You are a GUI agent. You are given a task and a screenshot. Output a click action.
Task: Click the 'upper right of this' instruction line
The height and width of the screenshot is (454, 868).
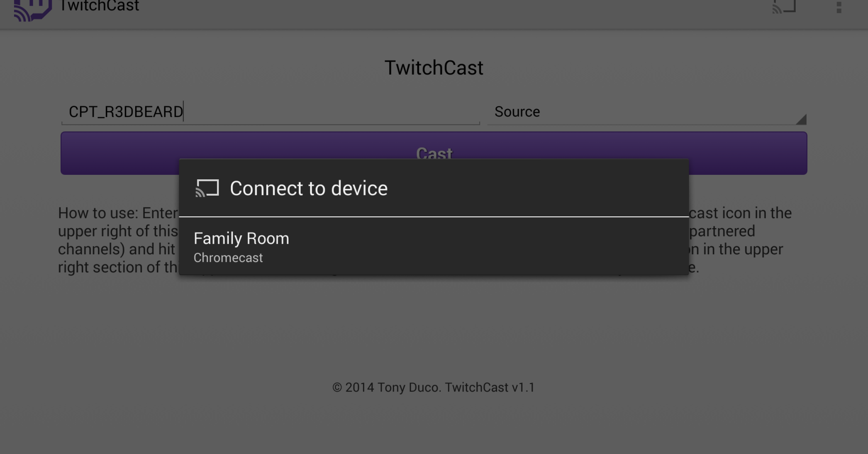click(118, 231)
